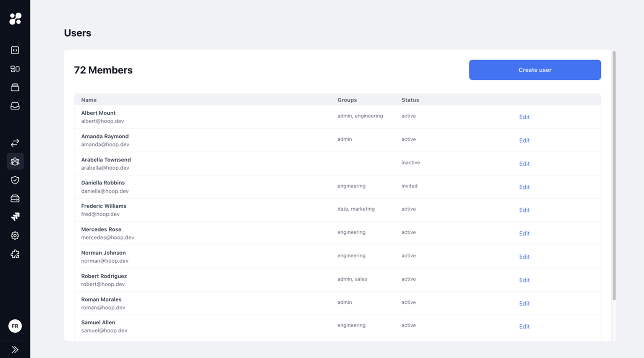Open the FR user avatar menu
Screen dimensions: 644x358
point(15,326)
